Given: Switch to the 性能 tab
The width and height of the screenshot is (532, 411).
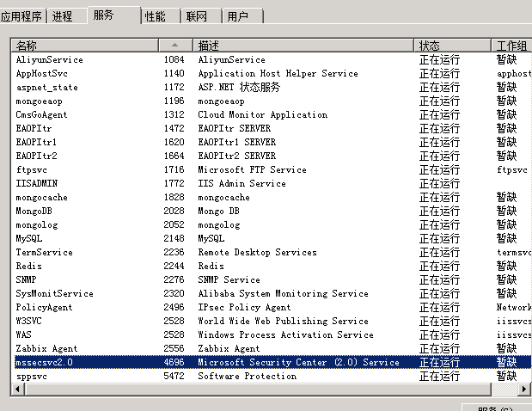Looking at the screenshot, I should (160, 16).
